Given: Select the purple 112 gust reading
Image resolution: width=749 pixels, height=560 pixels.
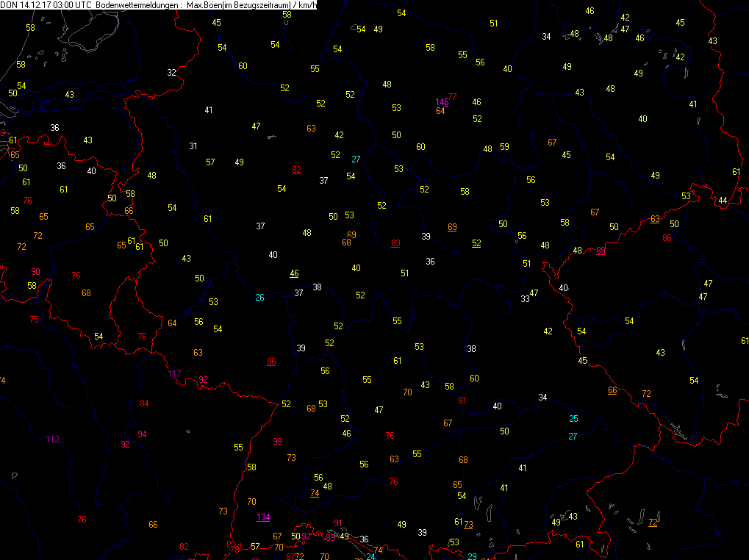Looking at the screenshot, I should point(52,439).
